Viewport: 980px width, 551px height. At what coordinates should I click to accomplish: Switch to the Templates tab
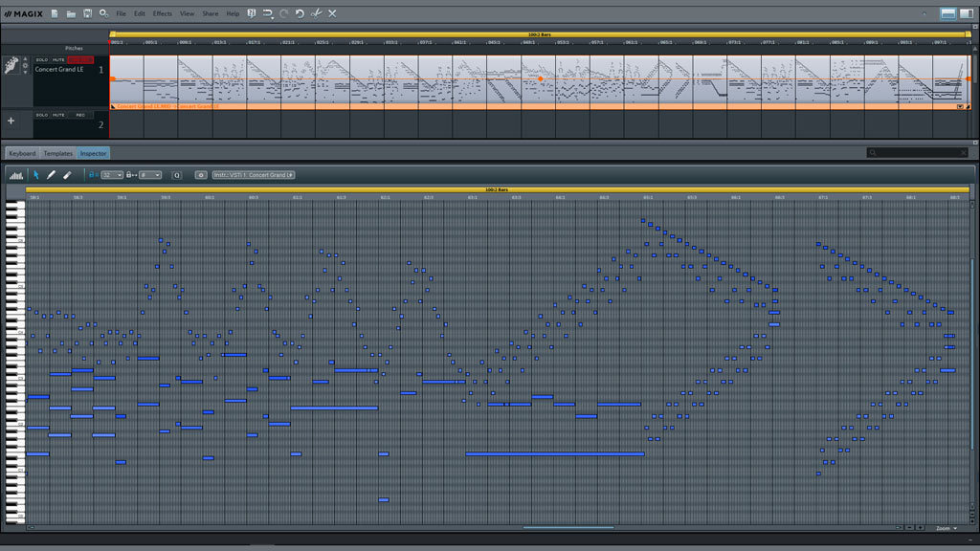click(x=57, y=153)
